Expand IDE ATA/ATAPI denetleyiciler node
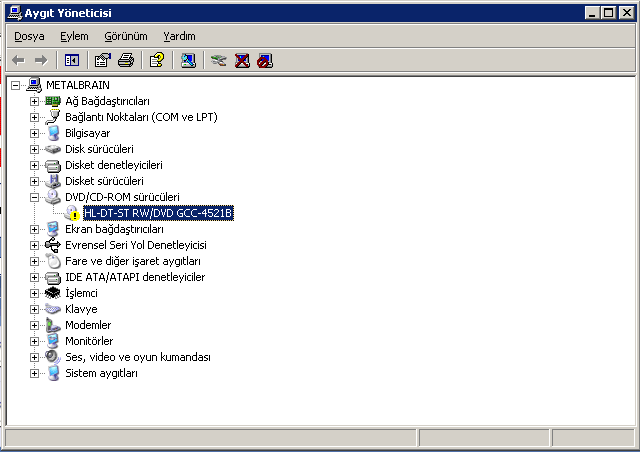 pyautogui.click(x=34, y=277)
